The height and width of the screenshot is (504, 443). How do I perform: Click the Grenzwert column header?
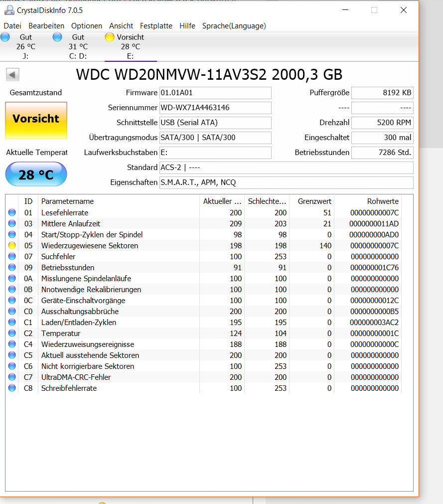point(312,201)
